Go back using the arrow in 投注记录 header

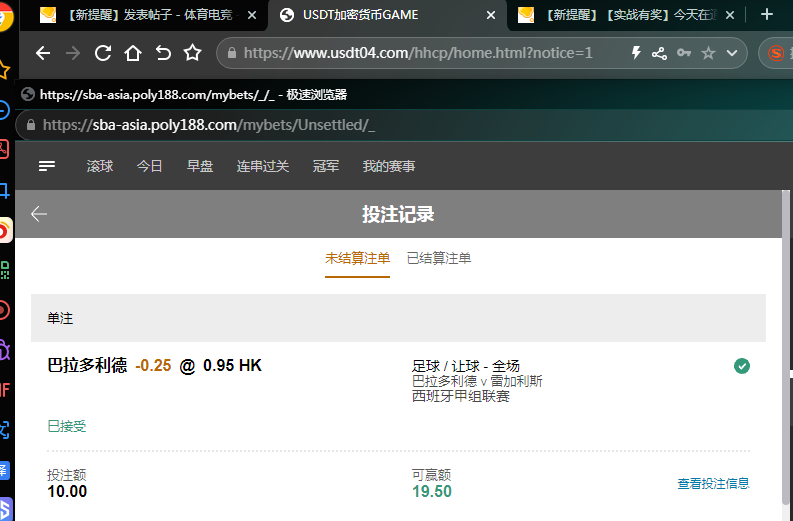pyautogui.click(x=39, y=214)
